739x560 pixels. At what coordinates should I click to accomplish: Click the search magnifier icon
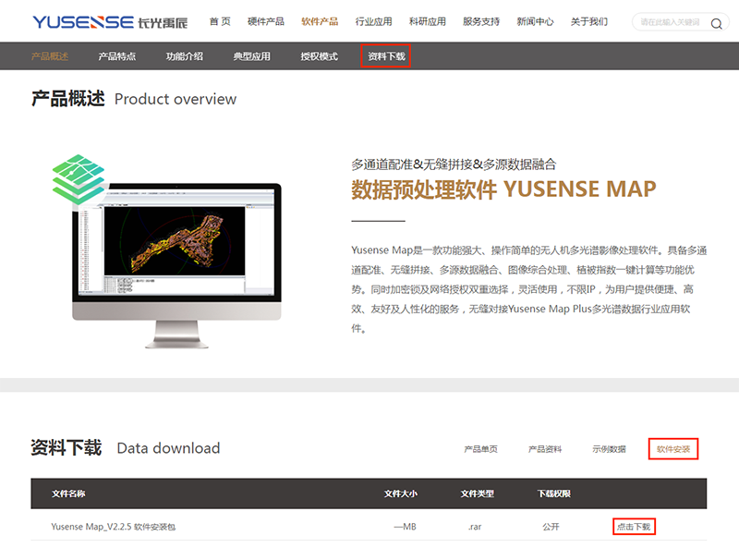click(x=716, y=23)
